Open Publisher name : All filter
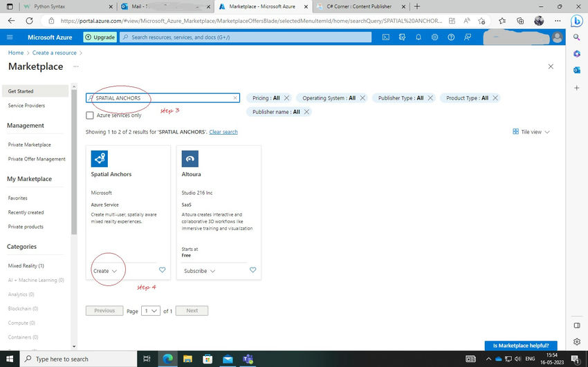This screenshot has width=588, height=367. 276,111
